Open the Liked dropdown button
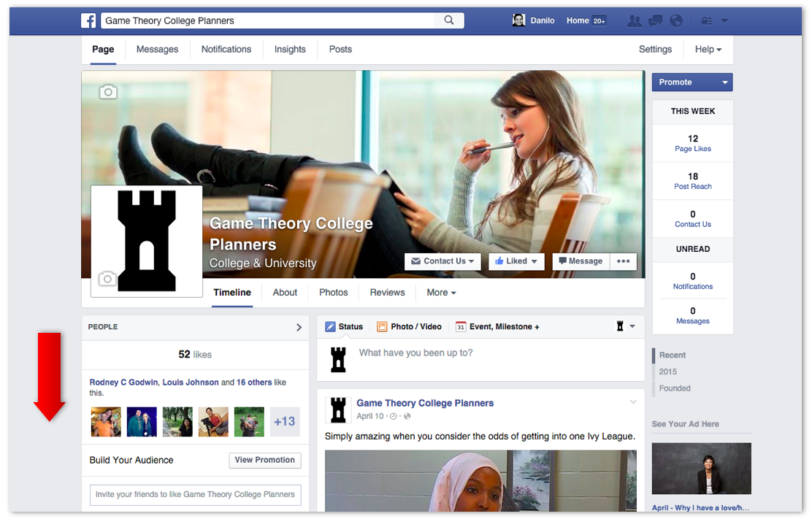Viewport: 812px width, 527px height. point(516,261)
